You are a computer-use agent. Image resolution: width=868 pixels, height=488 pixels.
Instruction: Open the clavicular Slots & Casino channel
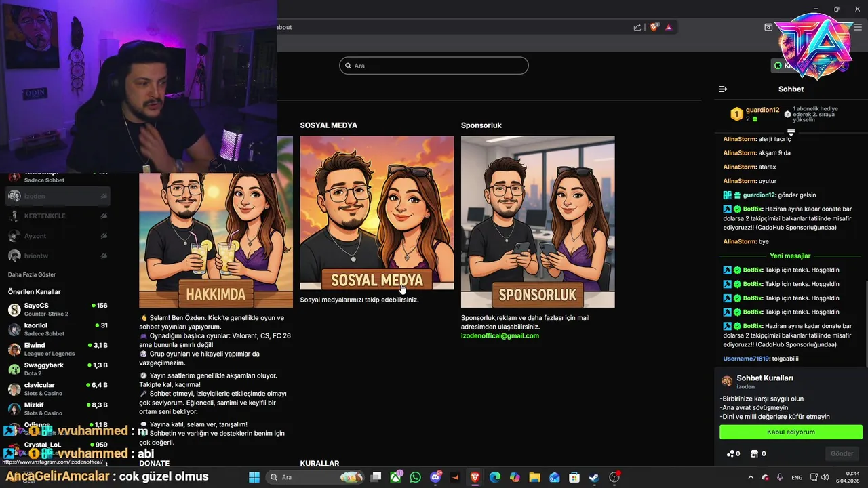[x=58, y=389]
